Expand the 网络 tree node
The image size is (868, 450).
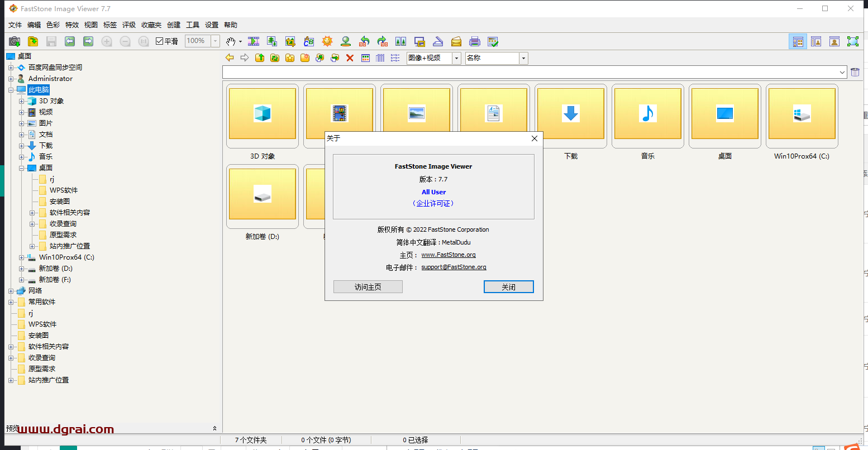[x=11, y=291]
